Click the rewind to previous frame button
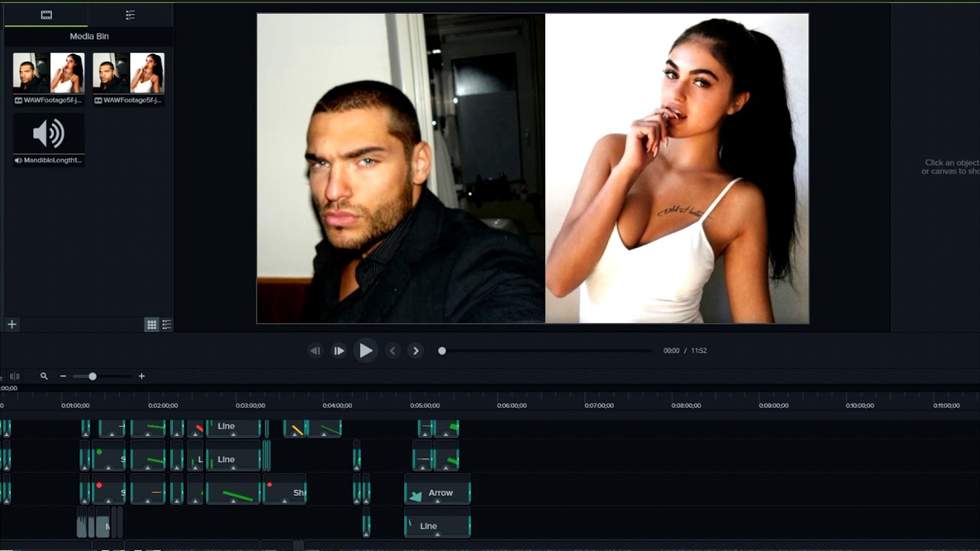 click(x=315, y=350)
